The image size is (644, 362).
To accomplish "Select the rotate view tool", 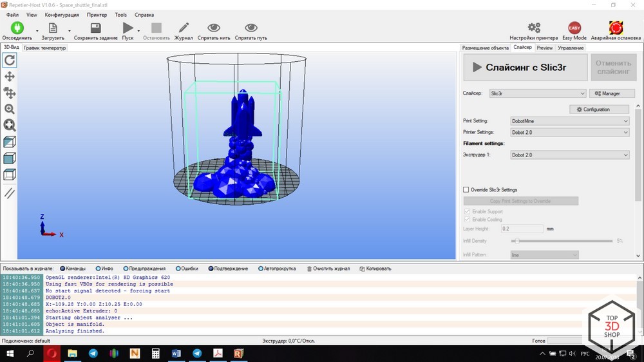I will click(x=10, y=60).
